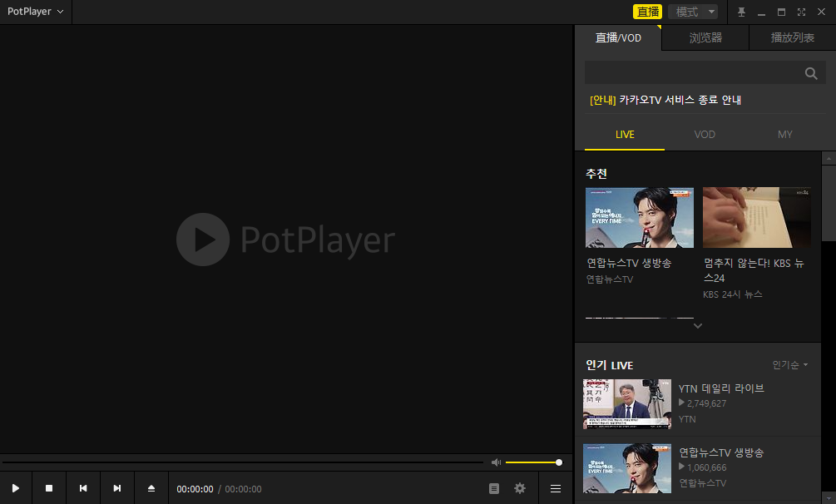This screenshot has height=504, width=836.
Task: Open the PotPlayer main menu dropdown
Action: [35, 12]
